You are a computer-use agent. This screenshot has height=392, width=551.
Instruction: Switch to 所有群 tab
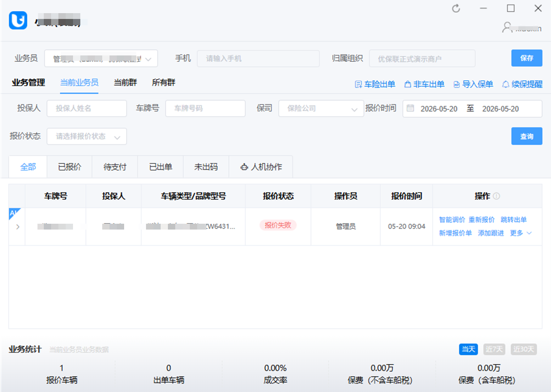click(164, 83)
